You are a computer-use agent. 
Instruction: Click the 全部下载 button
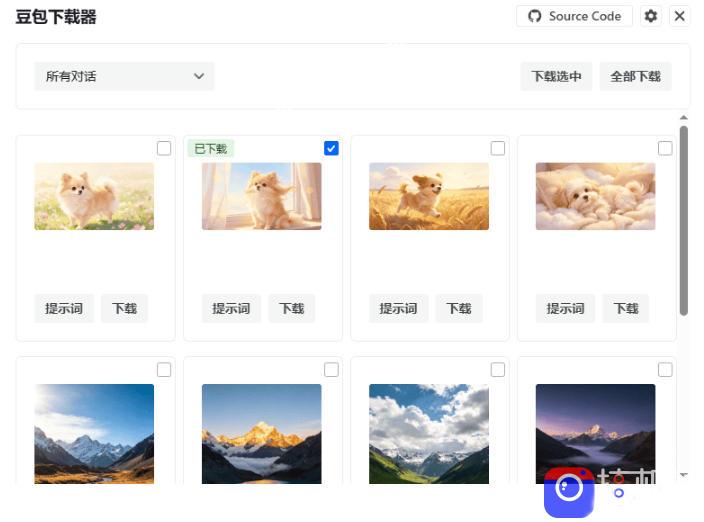click(635, 76)
